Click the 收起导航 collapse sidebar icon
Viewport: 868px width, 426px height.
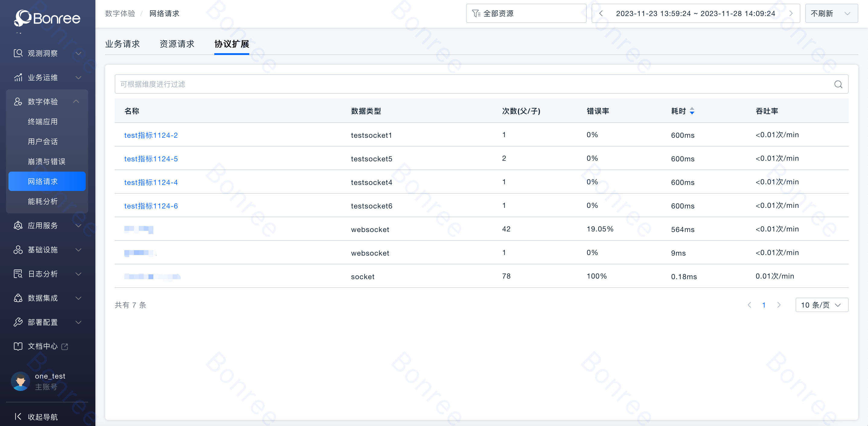point(18,417)
